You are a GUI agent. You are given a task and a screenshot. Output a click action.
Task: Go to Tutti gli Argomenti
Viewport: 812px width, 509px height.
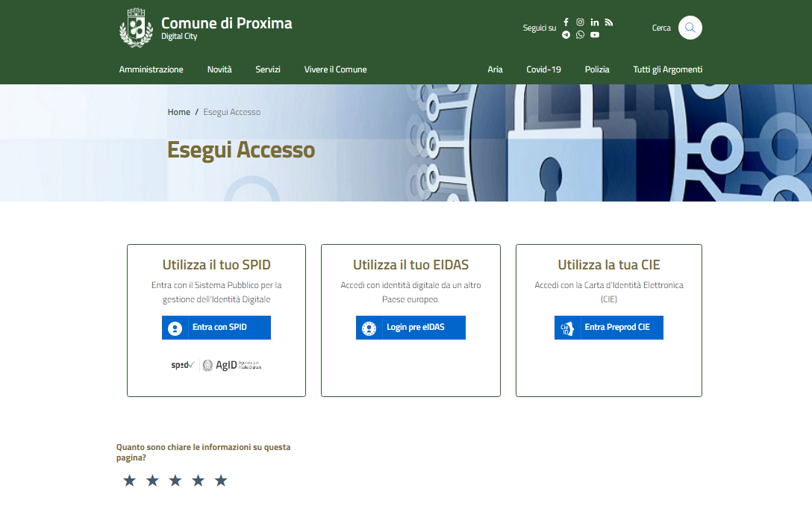click(667, 69)
